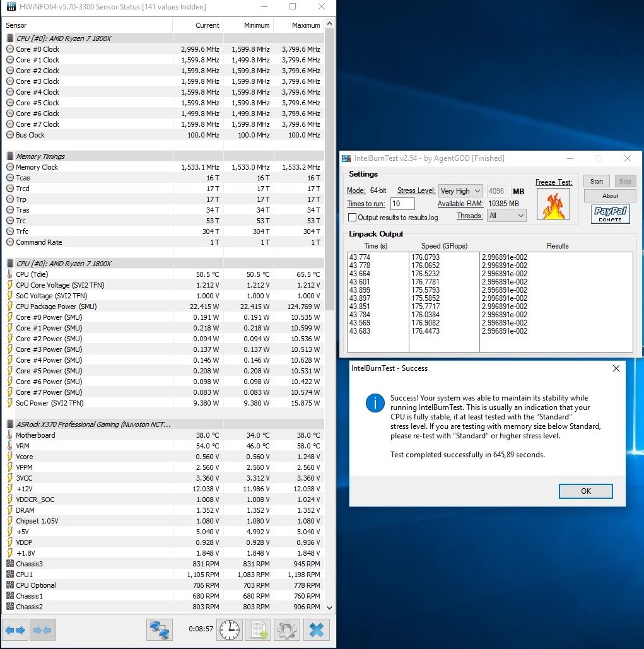The height and width of the screenshot is (649, 644).
Task: Click the thermometer icon beside CPU (Tdie)
Action: [10, 274]
